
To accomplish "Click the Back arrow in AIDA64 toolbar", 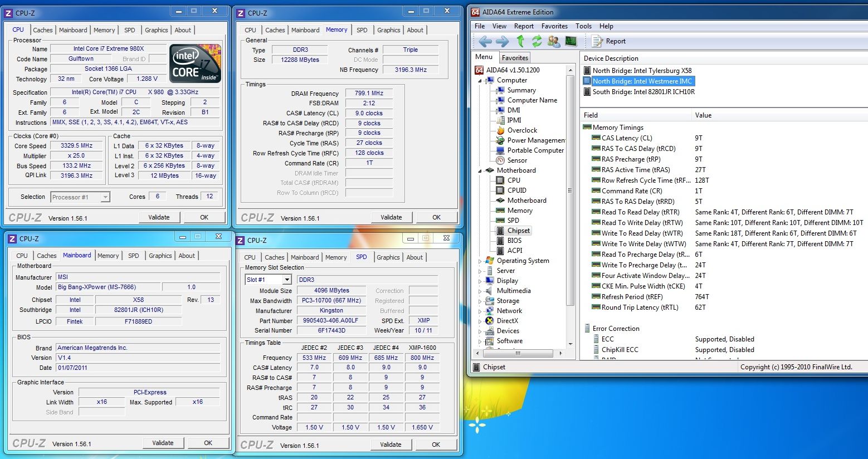I will [x=485, y=41].
